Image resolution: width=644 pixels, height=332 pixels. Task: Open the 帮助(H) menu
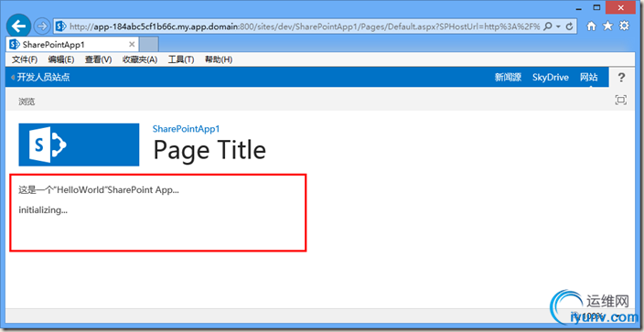tap(219, 59)
